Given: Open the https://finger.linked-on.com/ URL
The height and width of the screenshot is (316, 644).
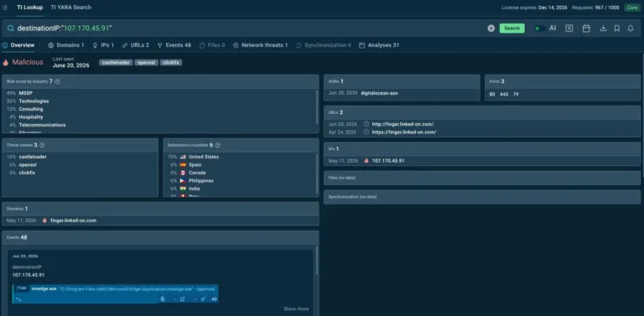Looking at the screenshot, I should click(x=404, y=132).
